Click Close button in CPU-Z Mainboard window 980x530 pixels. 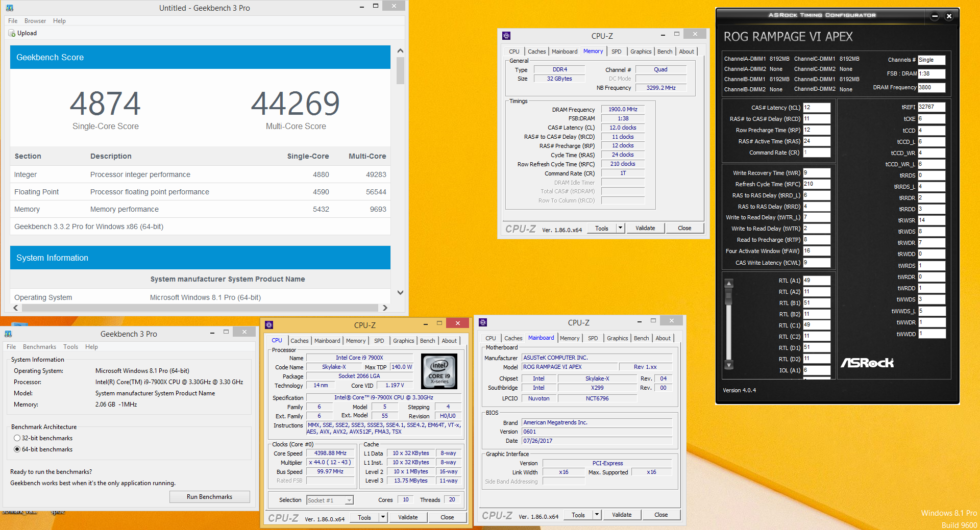[661, 515]
